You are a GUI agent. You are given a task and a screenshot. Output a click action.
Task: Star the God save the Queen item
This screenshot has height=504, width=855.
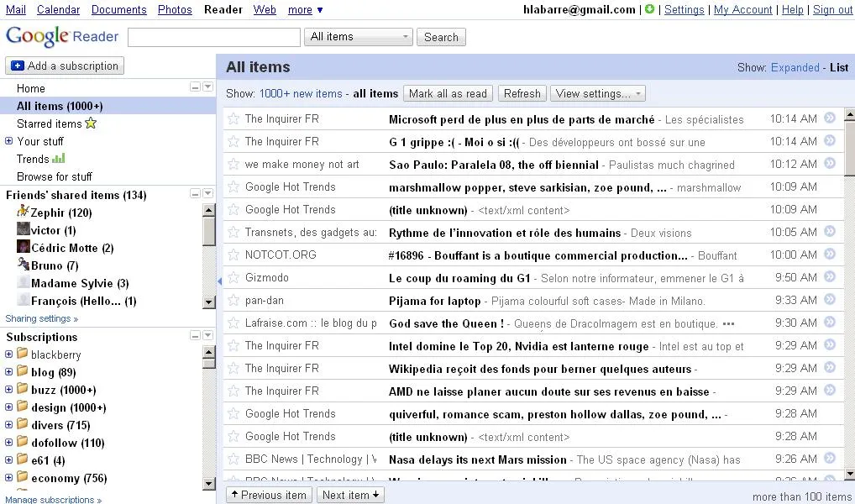[x=233, y=323]
